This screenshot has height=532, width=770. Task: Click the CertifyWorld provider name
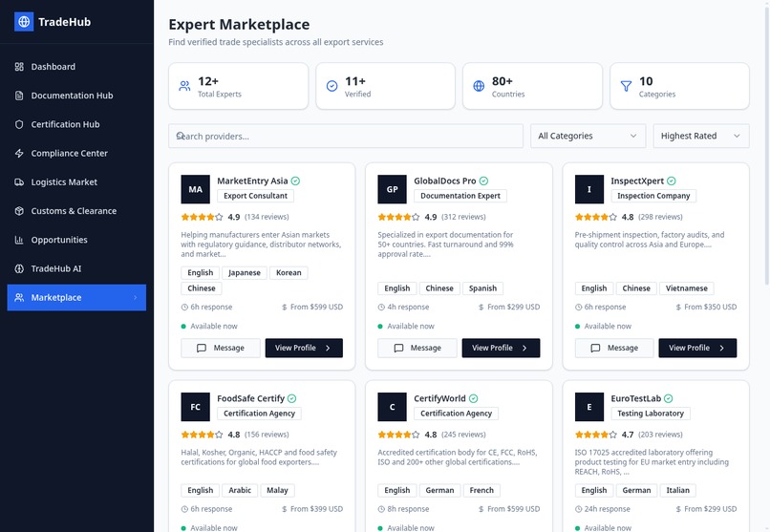[439, 398]
